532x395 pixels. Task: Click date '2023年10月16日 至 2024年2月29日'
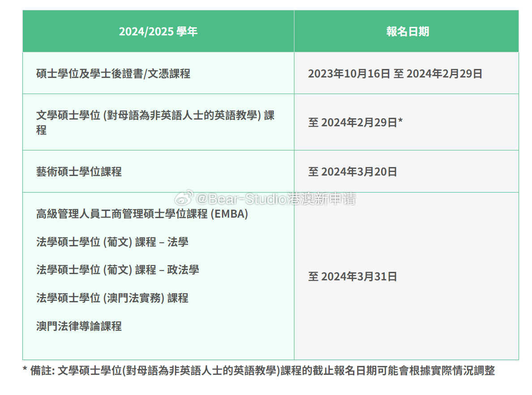click(x=395, y=74)
